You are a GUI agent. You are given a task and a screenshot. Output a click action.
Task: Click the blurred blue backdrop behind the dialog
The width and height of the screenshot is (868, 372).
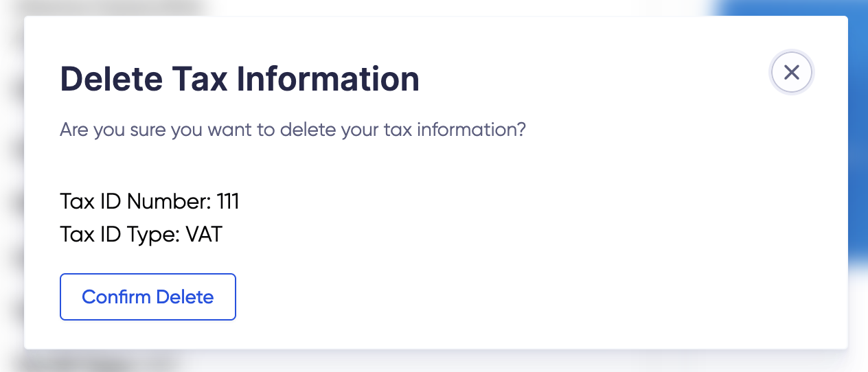pos(858,137)
